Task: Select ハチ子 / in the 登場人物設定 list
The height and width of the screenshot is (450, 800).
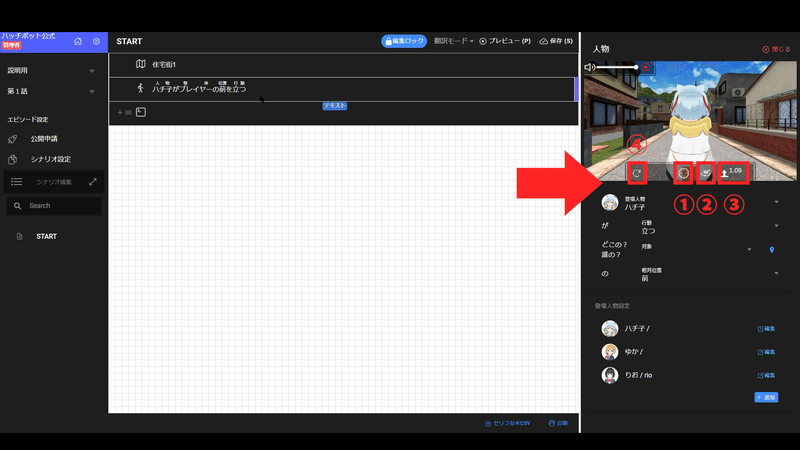Action: tap(637, 329)
